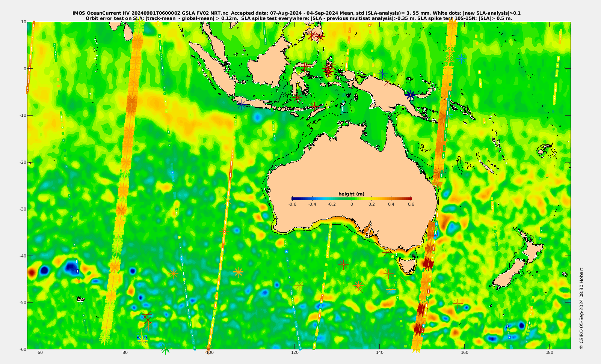The height and width of the screenshot is (364, 601).
Task: Click the dark red track segment east of Tasmania
Action: [x=428, y=263]
